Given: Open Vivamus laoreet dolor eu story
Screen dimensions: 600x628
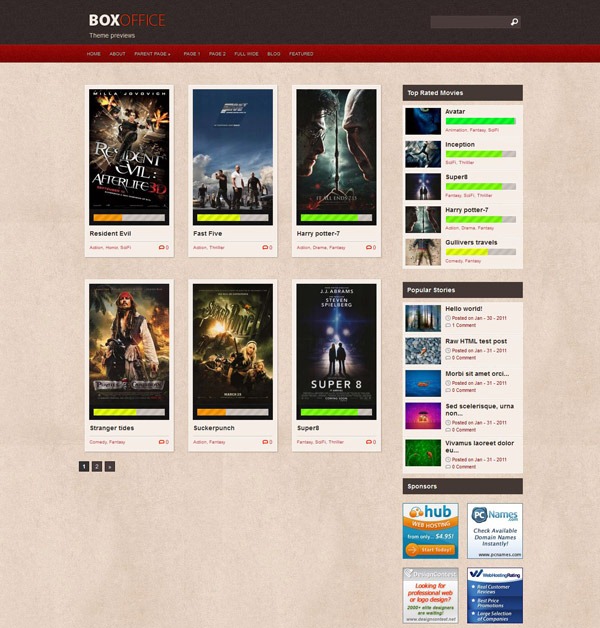Looking at the screenshot, I should coord(479,447).
